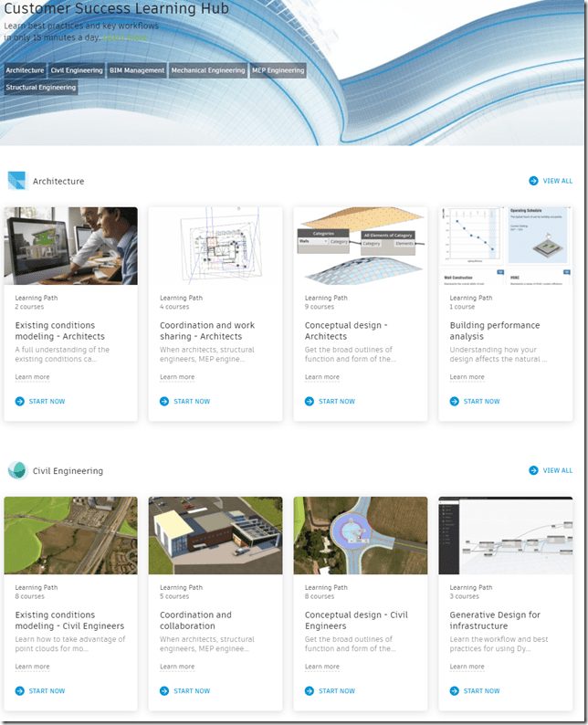Image resolution: width=588 pixels, height=725 pixels.
Task: Click Start Now arrow for Building performance analysis
Action: coord(454,401)
